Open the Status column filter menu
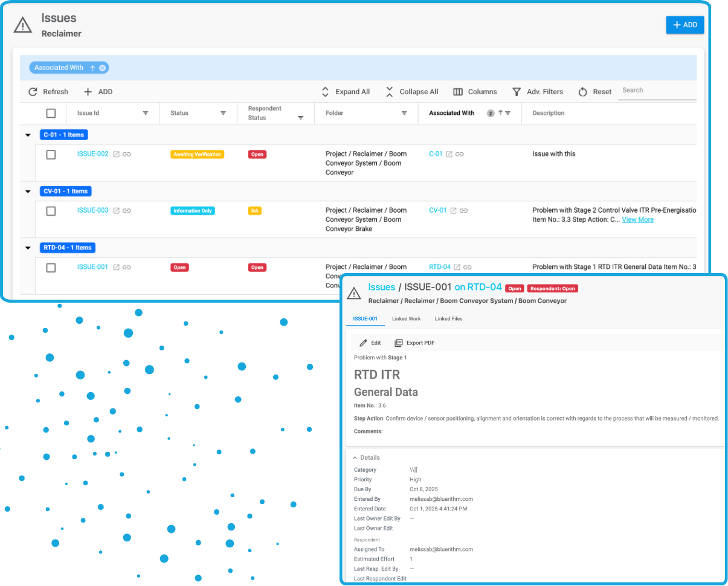 pos(223,113)
